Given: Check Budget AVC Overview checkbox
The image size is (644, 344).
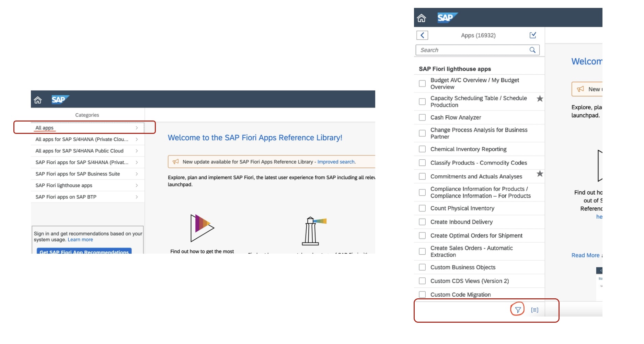Looking at the screenshot, I should tap(422, 83).
